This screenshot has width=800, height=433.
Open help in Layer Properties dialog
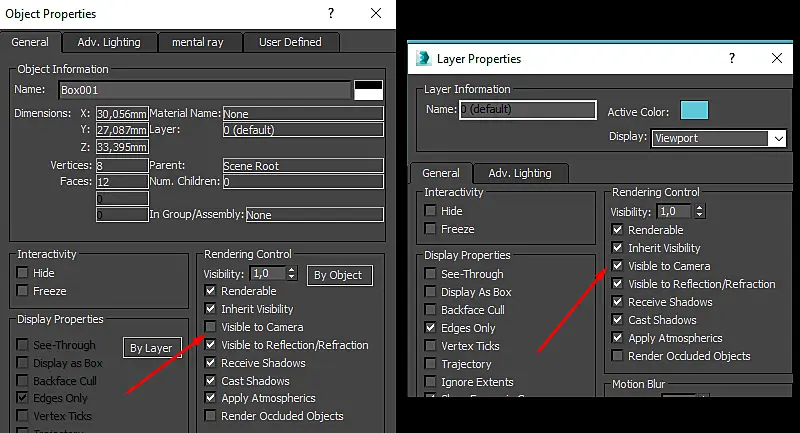pos(732,58)
